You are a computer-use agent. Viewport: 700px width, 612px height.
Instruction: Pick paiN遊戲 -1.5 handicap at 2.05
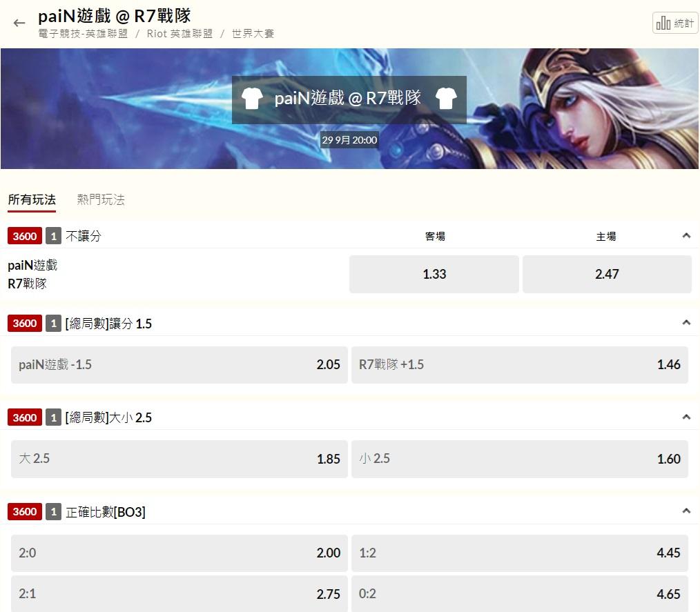179,364
